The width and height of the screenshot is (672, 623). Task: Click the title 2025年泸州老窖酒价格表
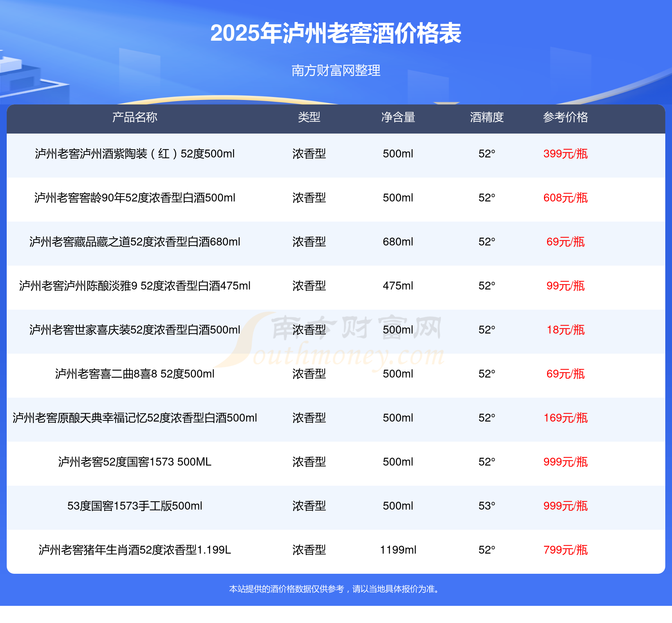pyautogui.click(x=336, y=33)
